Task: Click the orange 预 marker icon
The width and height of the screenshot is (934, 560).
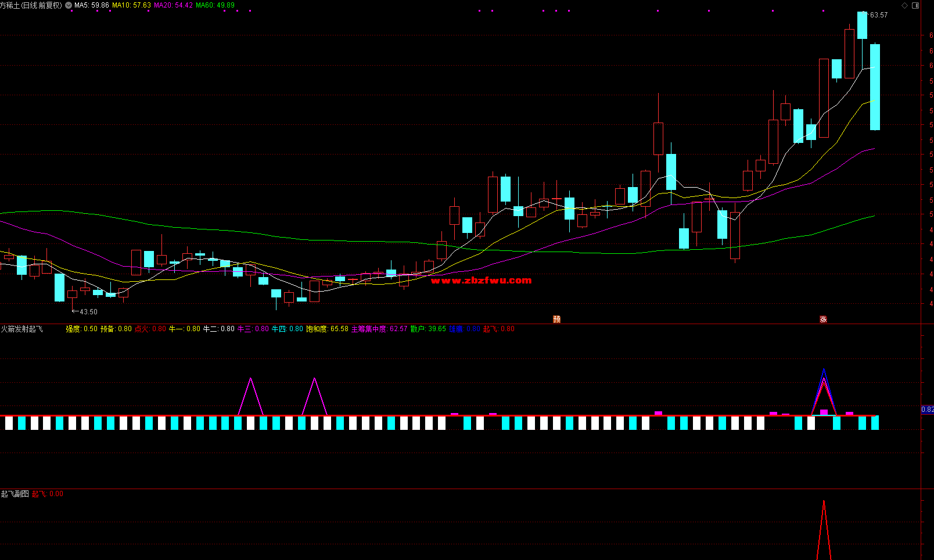Action: pyautogui.click(x=556, y=319)
